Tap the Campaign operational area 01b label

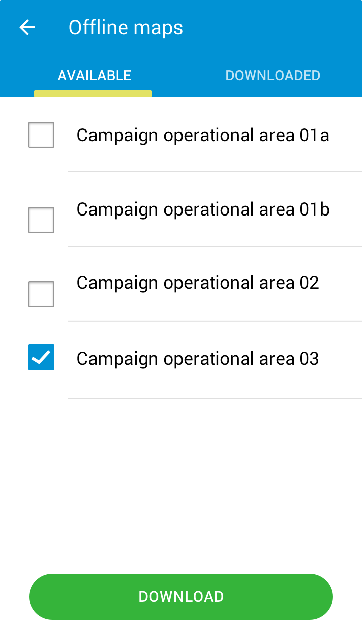point(203,209)
